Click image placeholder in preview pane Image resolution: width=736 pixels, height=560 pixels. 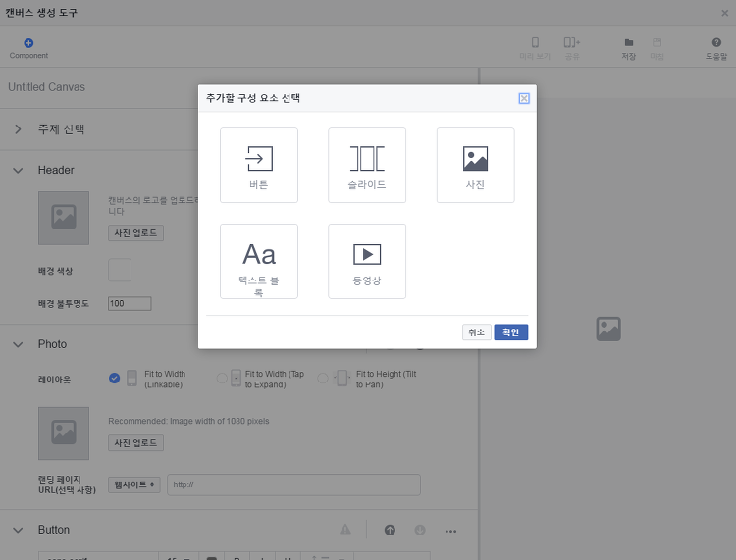click(x=608, y=329)
